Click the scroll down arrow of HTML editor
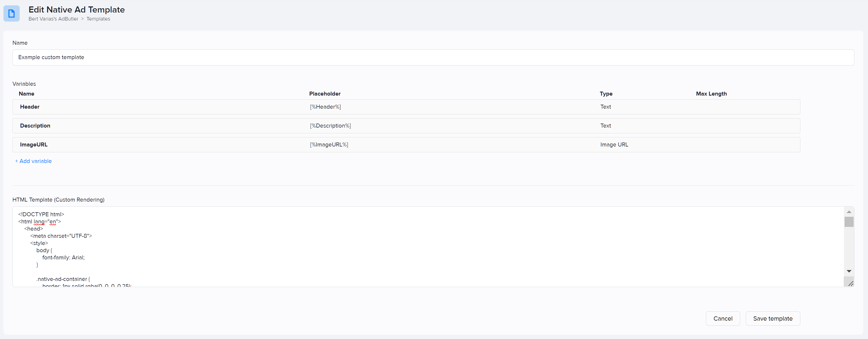This screenshot has height=339, width=868. [849, 271]
